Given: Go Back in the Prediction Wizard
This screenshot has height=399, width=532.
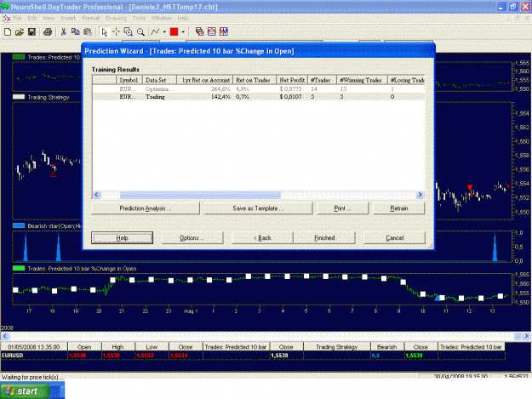Looking at the screenshot, I should pyautogui.click(x=262, y=237).
